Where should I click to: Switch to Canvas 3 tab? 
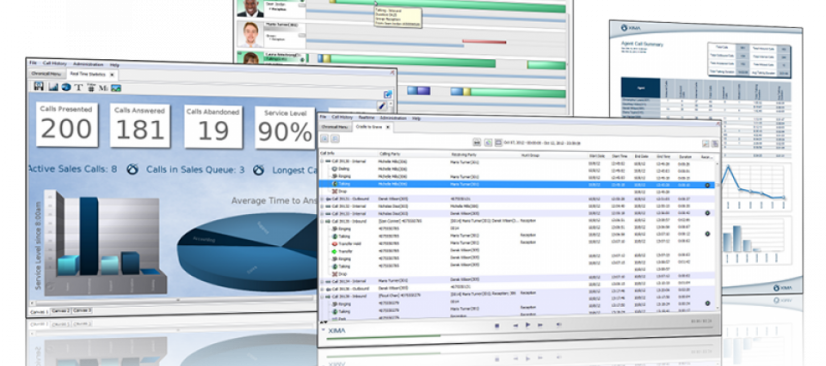pyautogui.click(x=82, y=311)
